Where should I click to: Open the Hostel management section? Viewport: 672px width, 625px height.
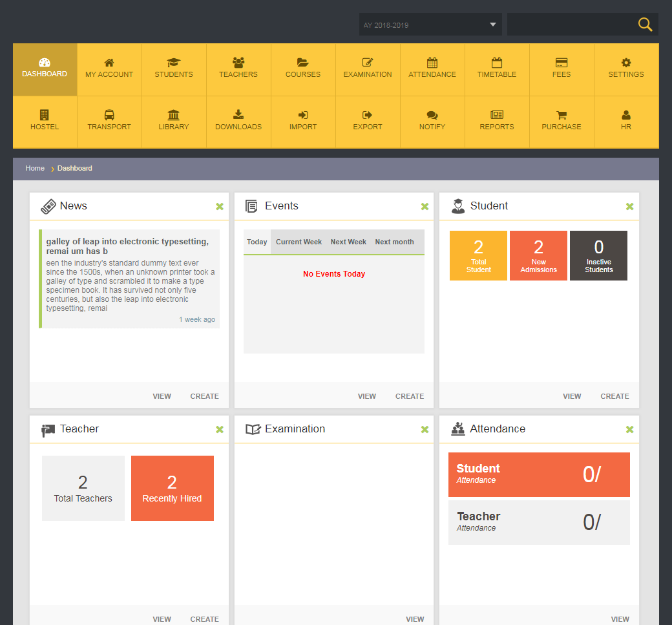[44, 122]
